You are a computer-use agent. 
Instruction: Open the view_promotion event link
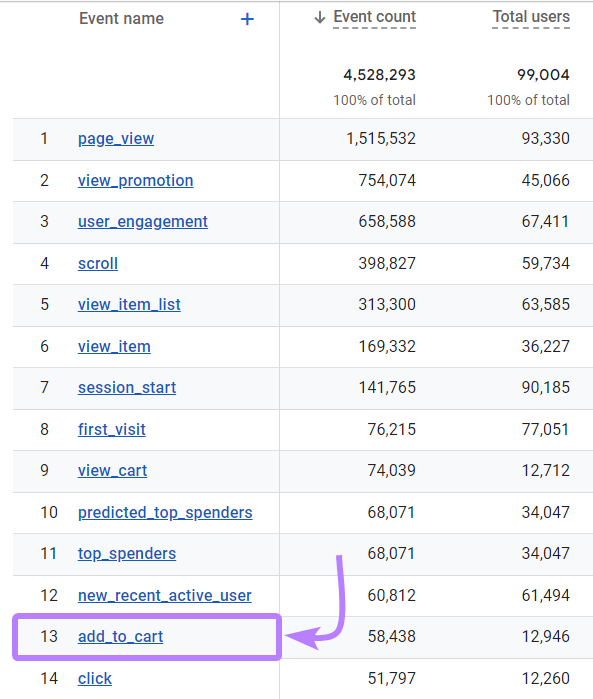[x=136, y=181]
